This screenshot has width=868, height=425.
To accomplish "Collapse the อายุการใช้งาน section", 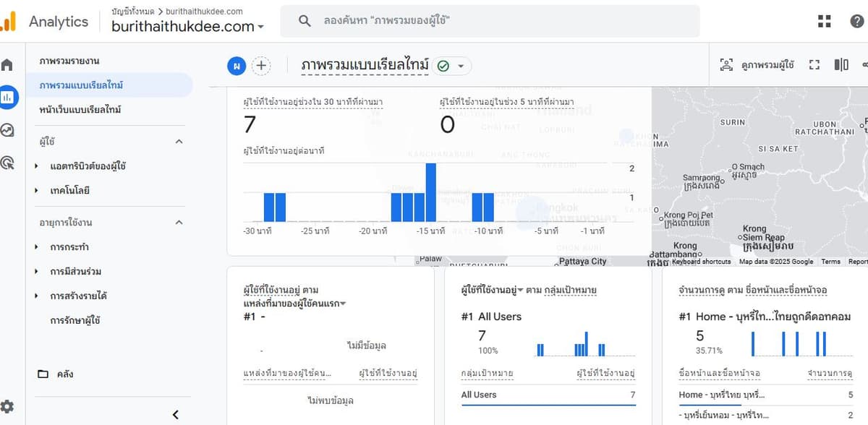I will pyautogui.click(x=179, y=223).
